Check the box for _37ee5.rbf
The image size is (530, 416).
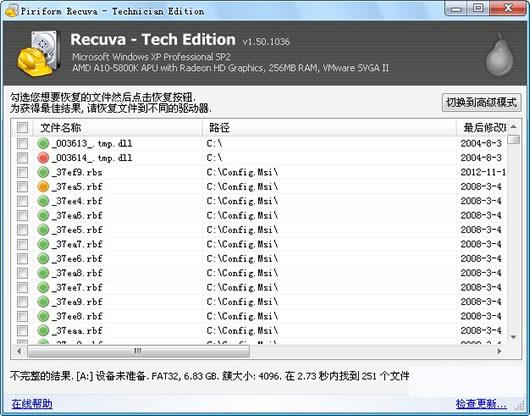coord(22,230)
